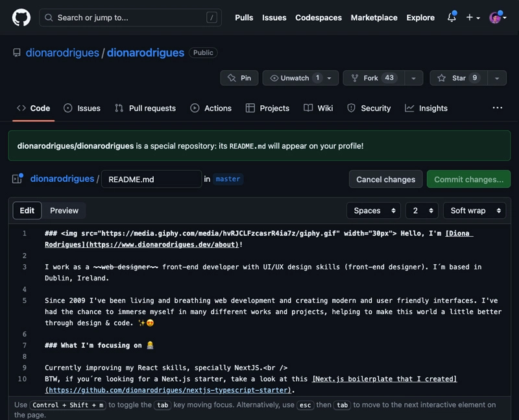The width and height of the screenshot is (519, 420).
Task: Open the Actions tab
Action: tap(211, 108)
